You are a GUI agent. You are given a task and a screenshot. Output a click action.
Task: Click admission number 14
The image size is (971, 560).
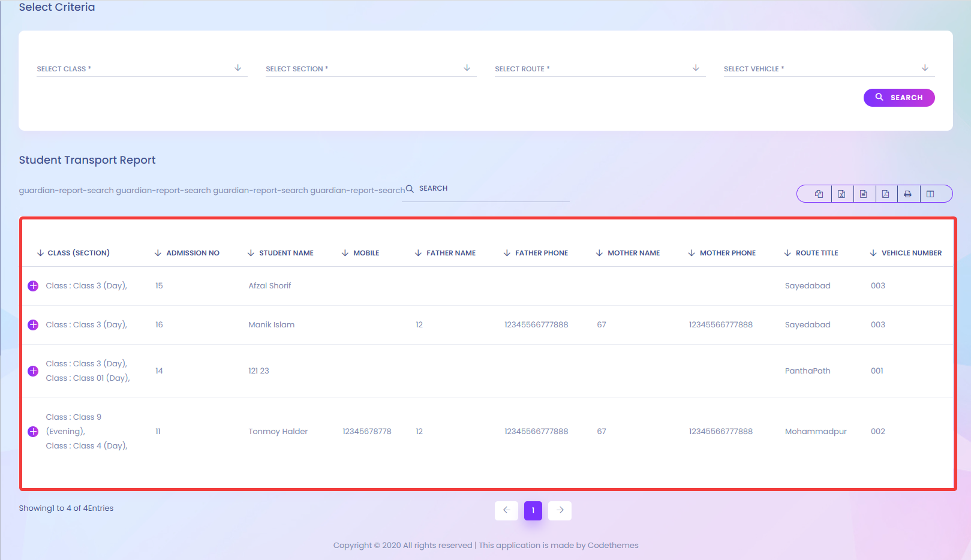[x=159, y=371]
